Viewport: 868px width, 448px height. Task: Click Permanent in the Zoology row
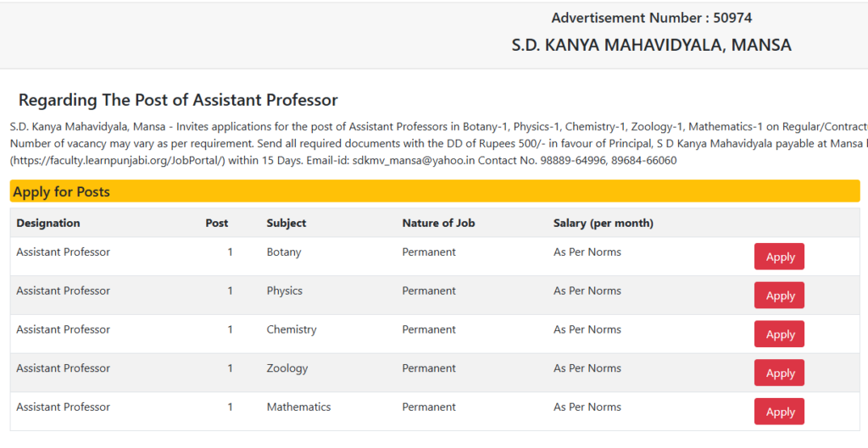[x=429, y=368]
